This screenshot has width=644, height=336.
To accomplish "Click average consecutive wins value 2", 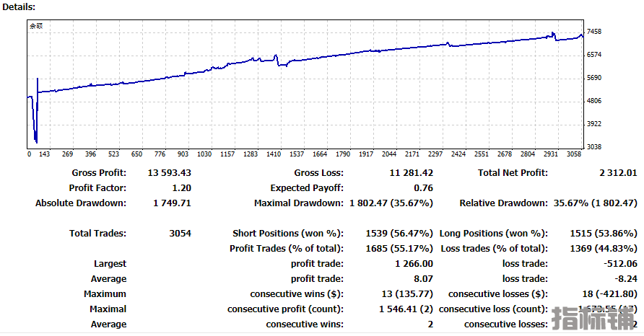I will click(x=430, y=325).
